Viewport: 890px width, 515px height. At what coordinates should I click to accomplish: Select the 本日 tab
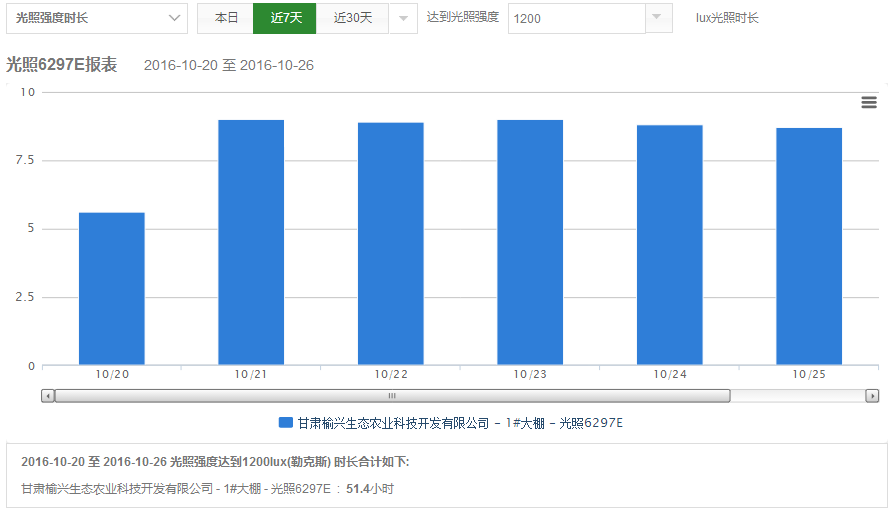226,18
